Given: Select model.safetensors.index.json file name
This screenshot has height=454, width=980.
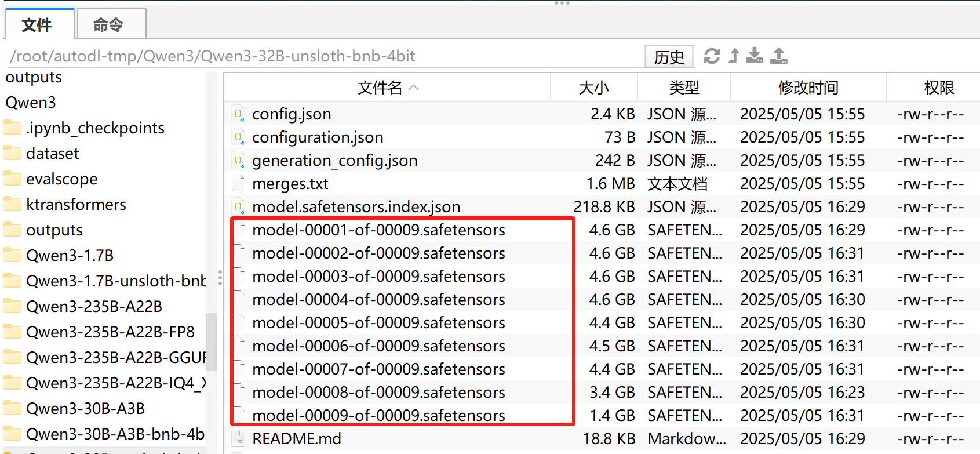Looking at the screenshot, I should pos(356,207).
